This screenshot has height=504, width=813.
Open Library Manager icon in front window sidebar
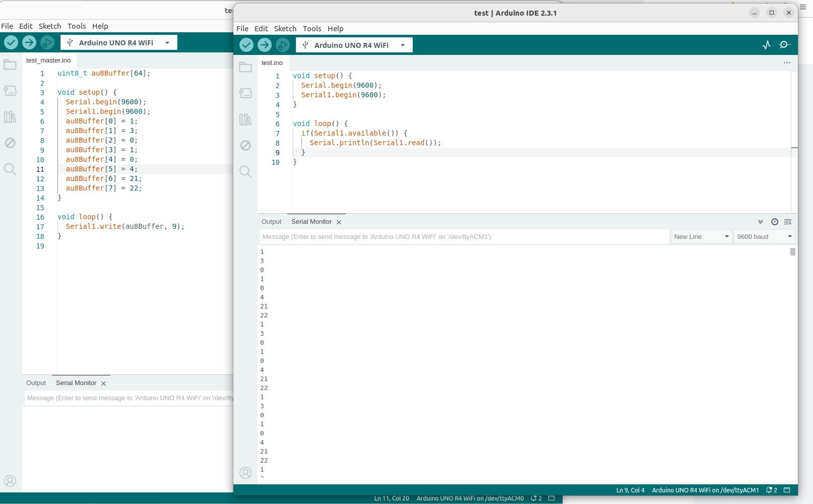click(245, 119)
